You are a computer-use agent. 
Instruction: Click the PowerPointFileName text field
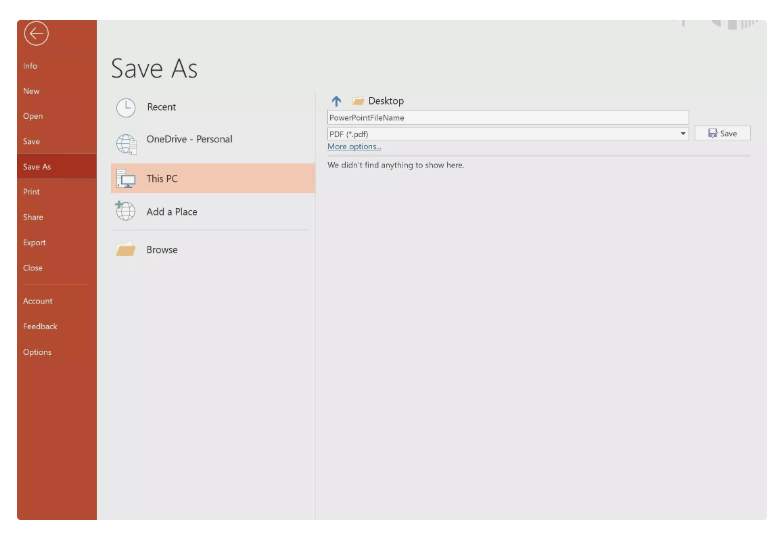pyautogui.click(x=507, y=117)
